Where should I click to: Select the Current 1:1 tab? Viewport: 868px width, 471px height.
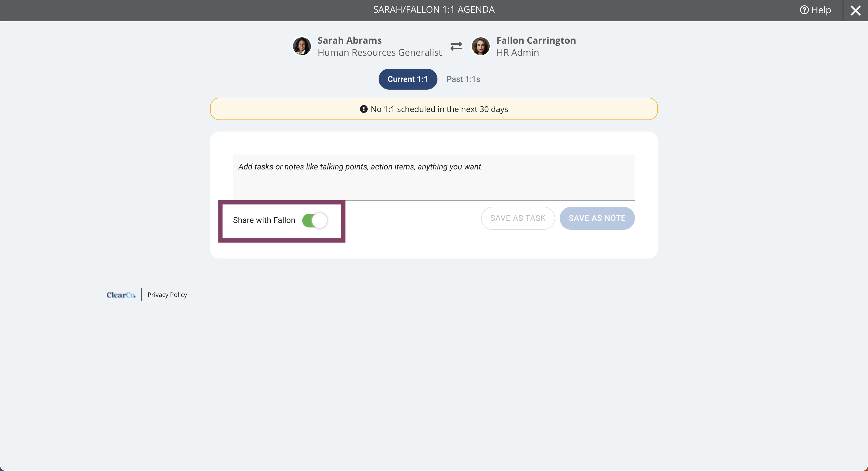(x=408, y=79)
